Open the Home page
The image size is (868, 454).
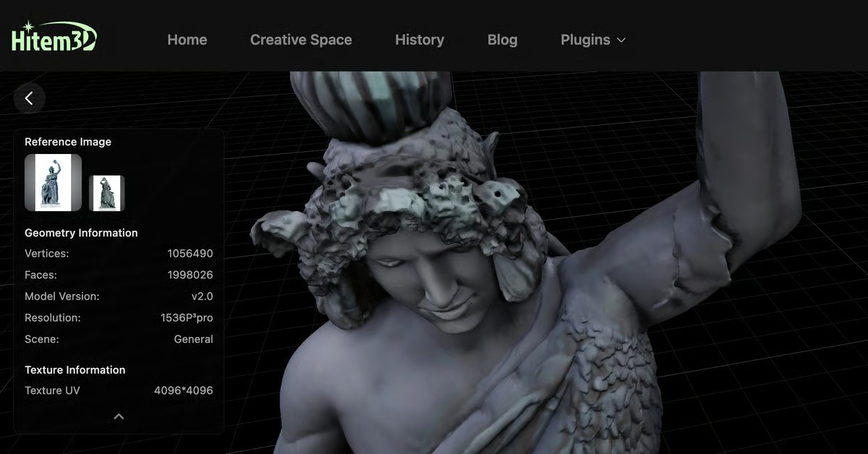pyautogui.click(x=187, y=40)
